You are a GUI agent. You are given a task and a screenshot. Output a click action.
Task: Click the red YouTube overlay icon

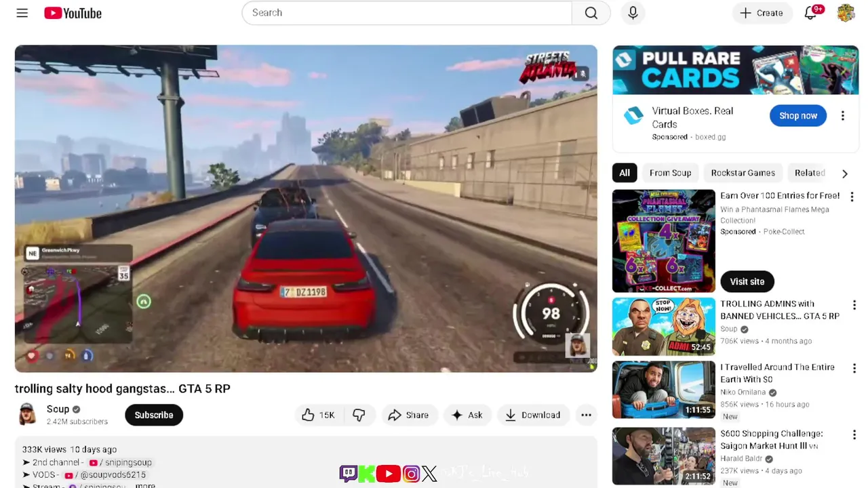(388, 473)
